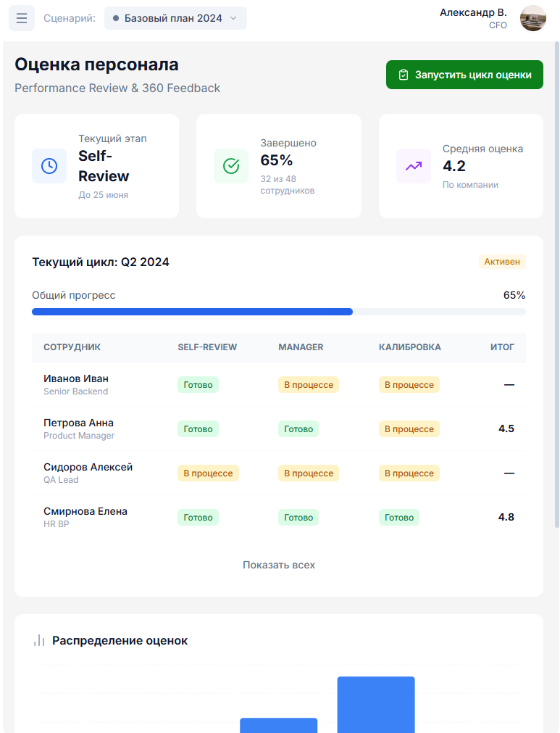Click the bar chart icon beside Распределение оценок

[39, 641]
